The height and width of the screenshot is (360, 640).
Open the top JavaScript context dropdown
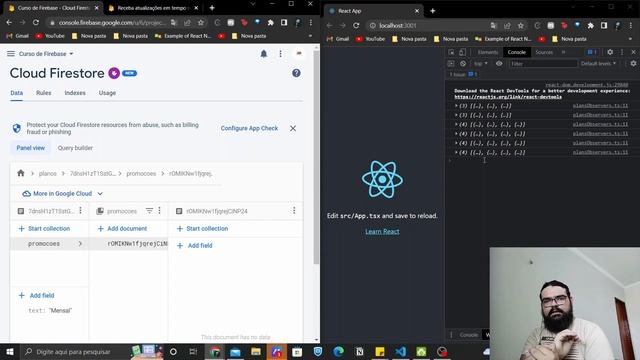(481, 64)
